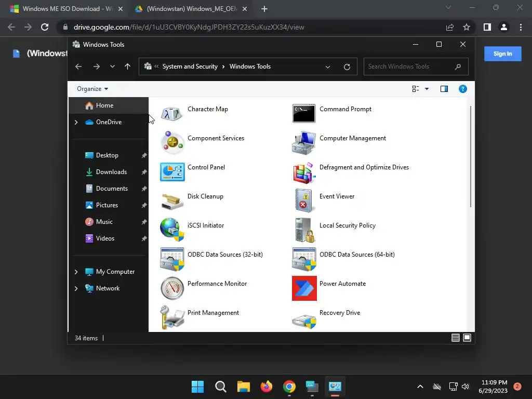Select the Power Automate icon

tap(304, 288)
